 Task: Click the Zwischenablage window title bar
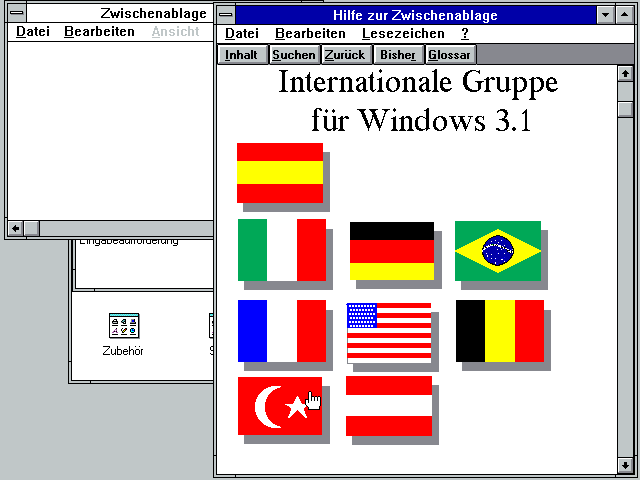tap(120, 13)
